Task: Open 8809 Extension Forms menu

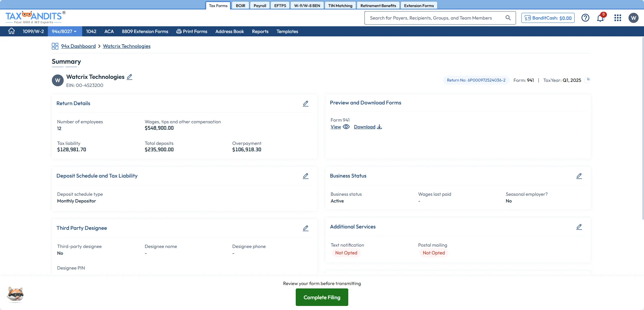Action: [145, 31]
